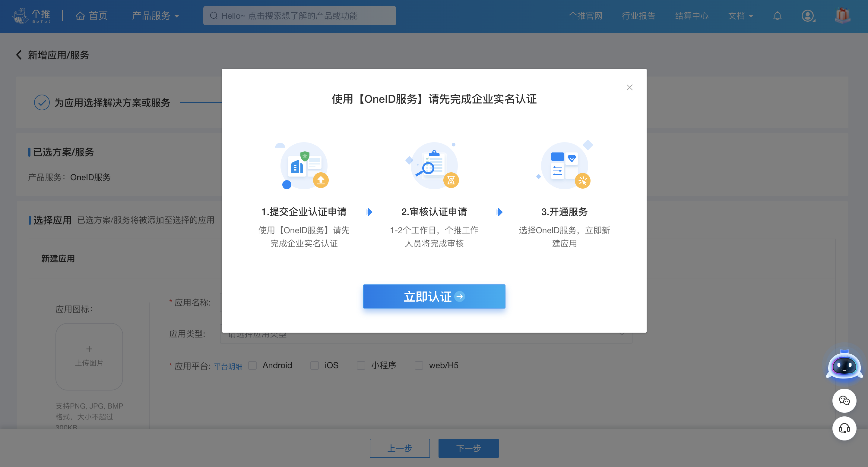868x467 pixels.
Task: Click the customer support headset icon
Action: (x=845, y=428)
